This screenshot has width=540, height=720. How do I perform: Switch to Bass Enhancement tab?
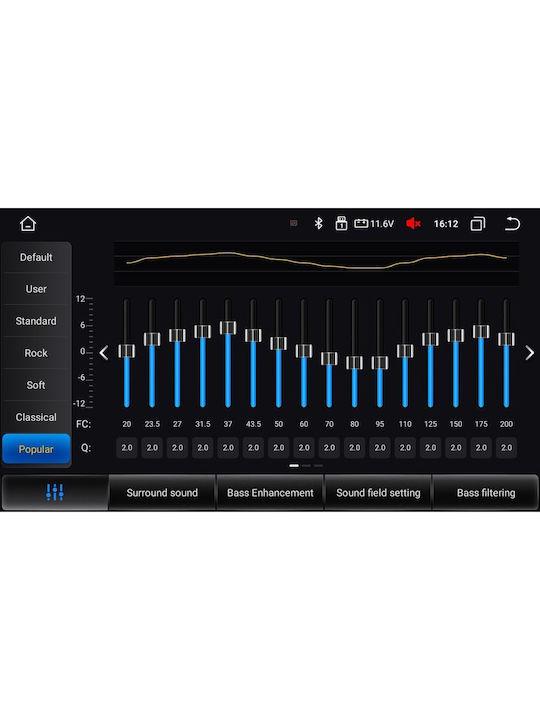click(270, 492)
